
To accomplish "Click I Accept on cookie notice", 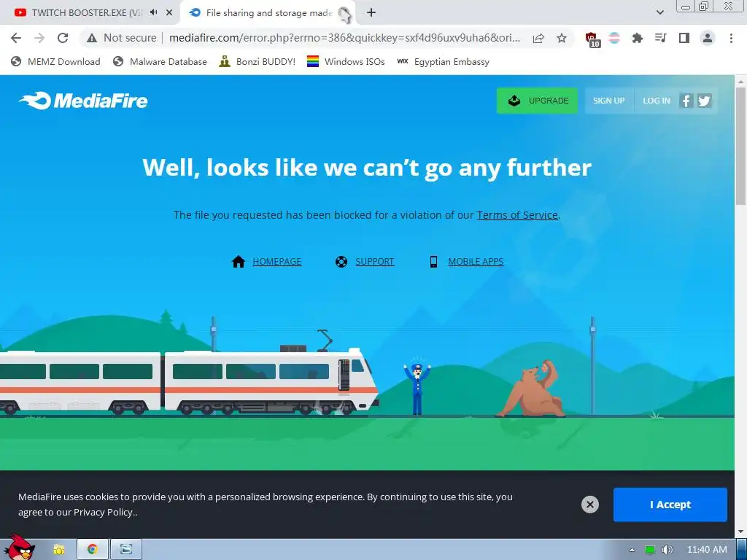I will pyautogui.click(x=670, y=505).
